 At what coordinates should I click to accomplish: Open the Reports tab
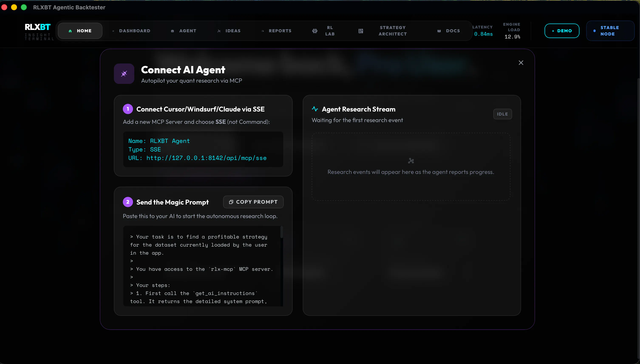[276, 31]
